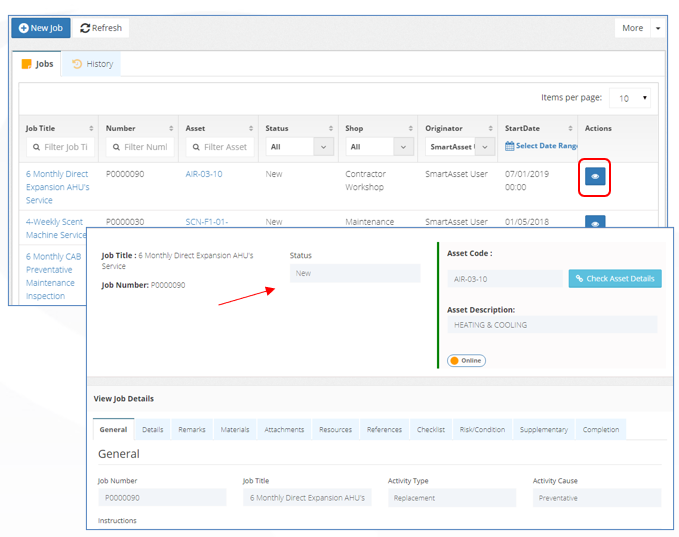Select the Attachments tab
Image resolution: width=679 pixels, height=537 pixels.
(284, 429)
